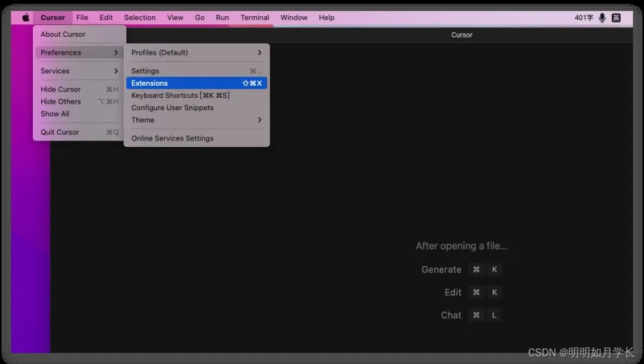Open the View menu

(x=175, y=17)
